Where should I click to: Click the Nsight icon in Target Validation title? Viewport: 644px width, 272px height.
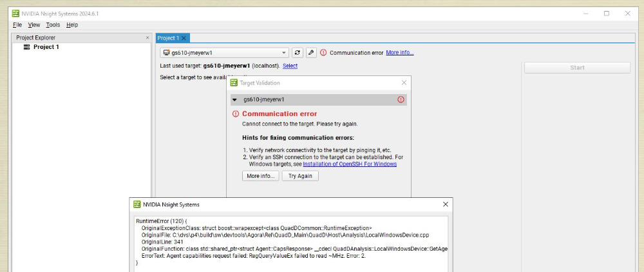tap(234, 83)
